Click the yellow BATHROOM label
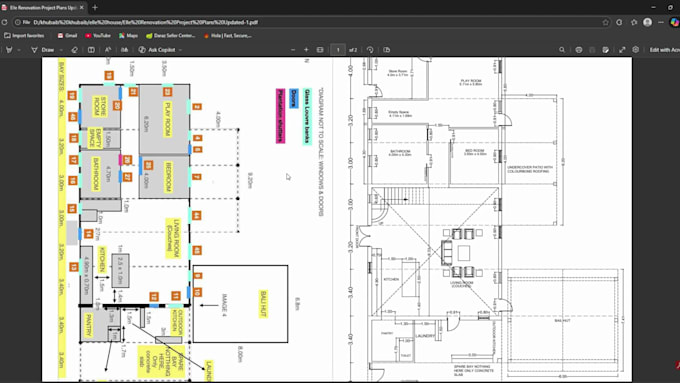The height and width of the screenshot is (383, 680). coord(95,174)
